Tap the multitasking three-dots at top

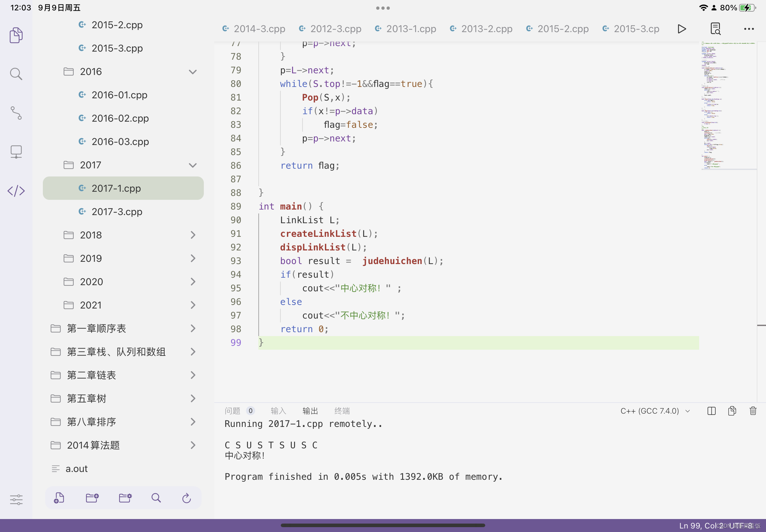[383, 8]
